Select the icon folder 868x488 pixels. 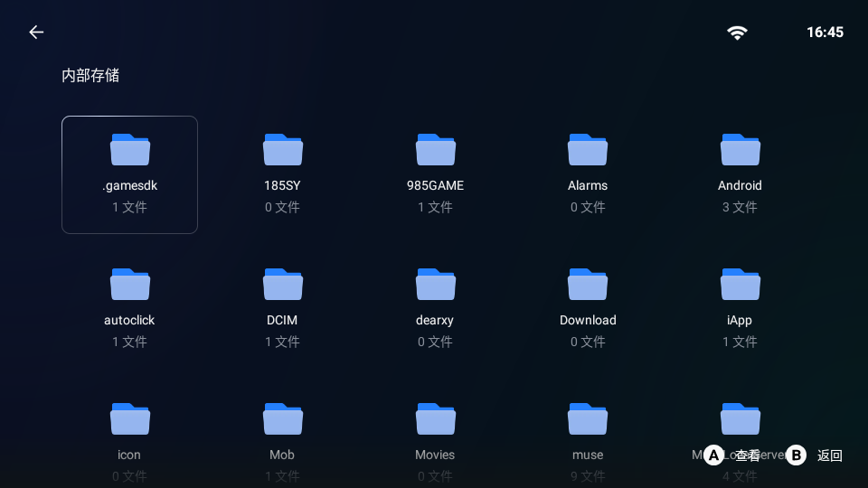[129, 432]
